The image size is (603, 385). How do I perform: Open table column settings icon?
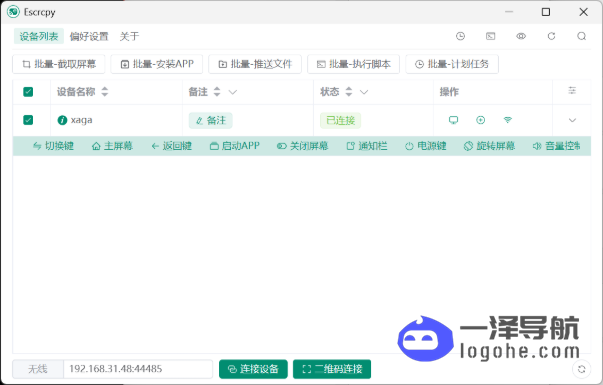click(572, 91)
